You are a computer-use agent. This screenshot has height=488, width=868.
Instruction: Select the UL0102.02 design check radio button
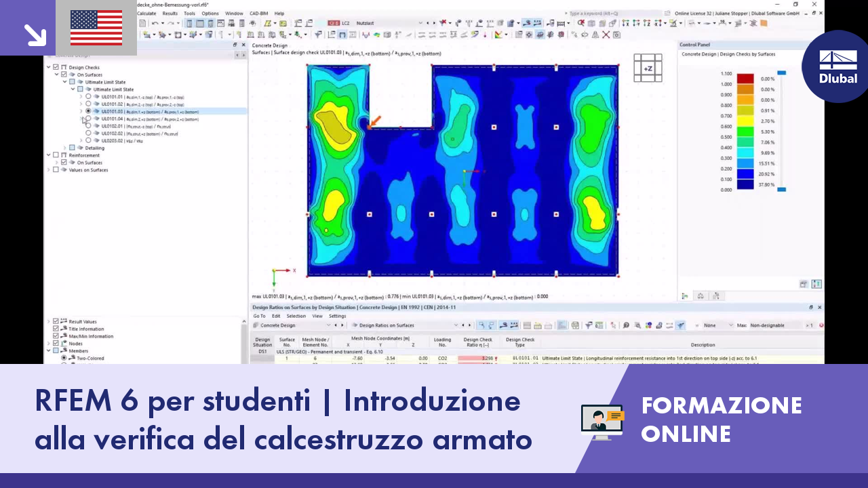pyautogui.click(x=88, y=134)
